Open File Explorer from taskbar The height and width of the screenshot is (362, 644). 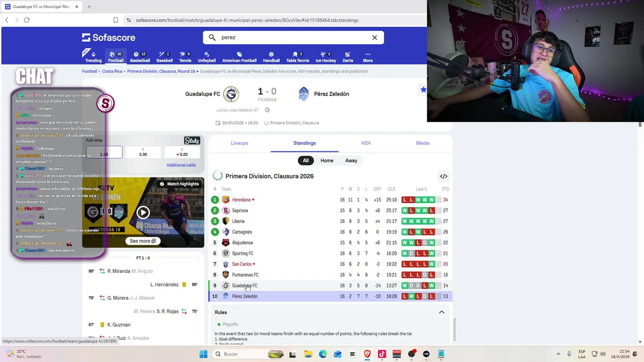tap(307, 354)
